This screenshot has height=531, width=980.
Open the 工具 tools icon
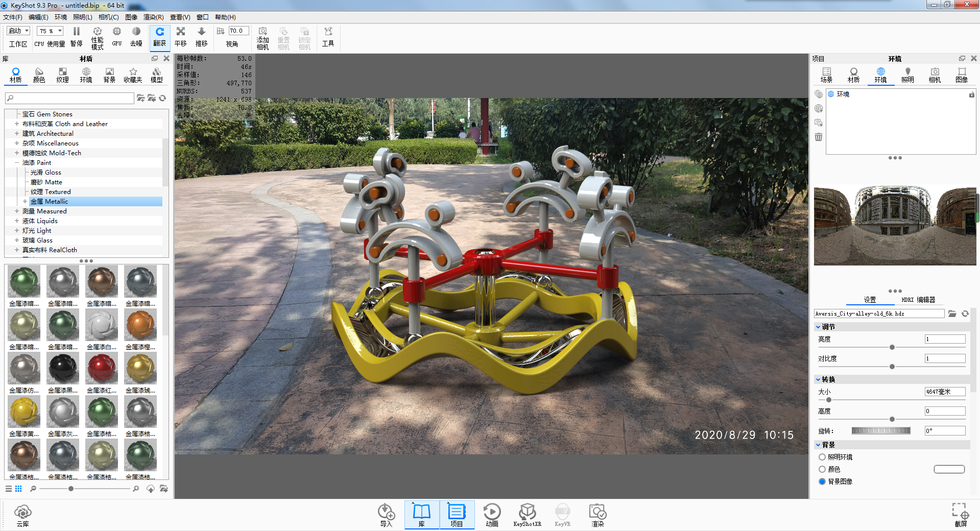(x=328, y=37)
